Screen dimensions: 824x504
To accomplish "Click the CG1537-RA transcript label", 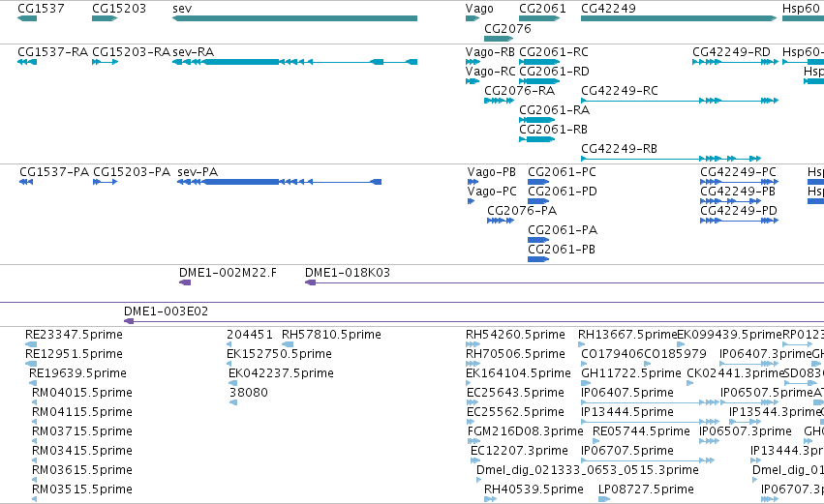I will (52, 52).
